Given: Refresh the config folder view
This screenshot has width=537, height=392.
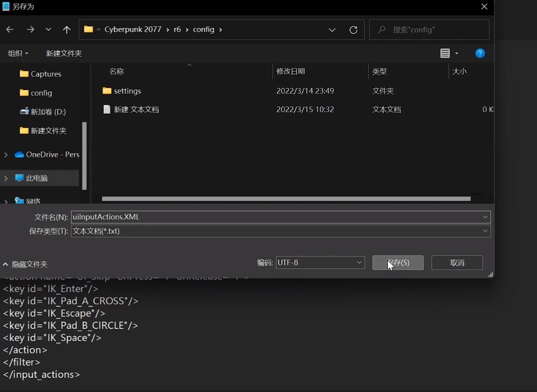Looking at the screenshot, I should (353, 30).
